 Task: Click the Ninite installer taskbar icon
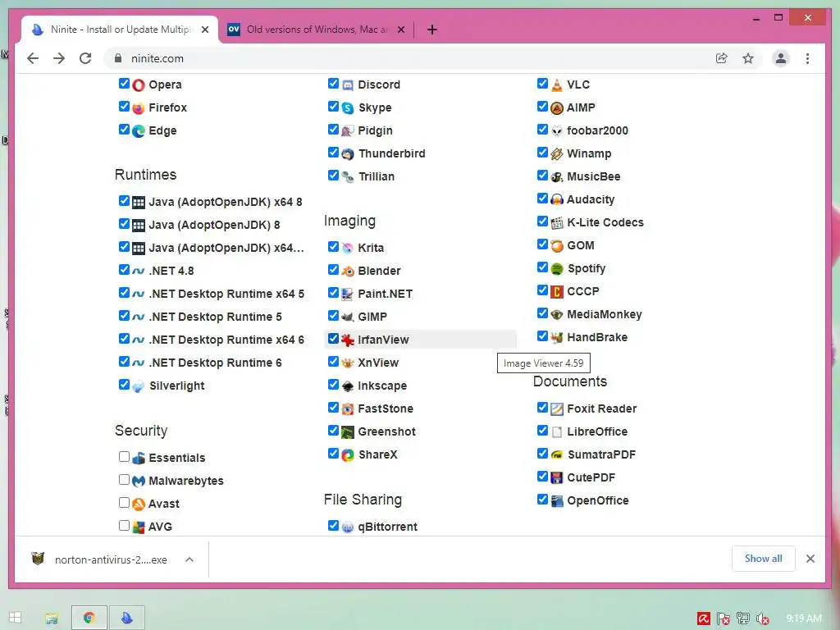127,619
